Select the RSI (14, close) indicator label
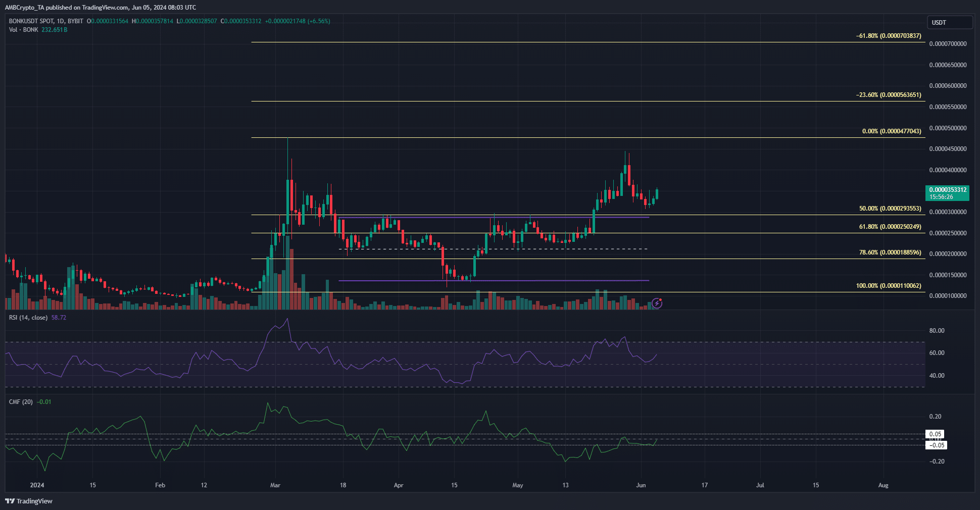The height and width of the screenshot is (510, 980). click(x=28, y=318)
